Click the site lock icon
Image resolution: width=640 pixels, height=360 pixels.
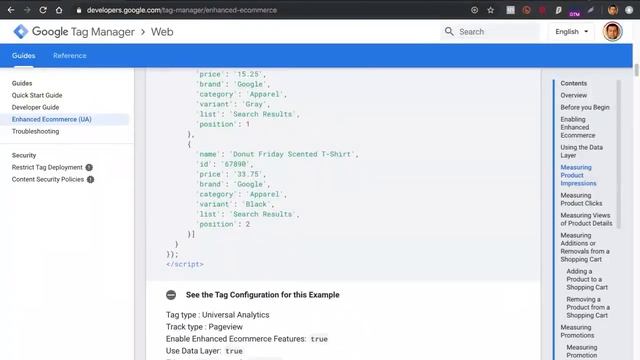[79, 10]
